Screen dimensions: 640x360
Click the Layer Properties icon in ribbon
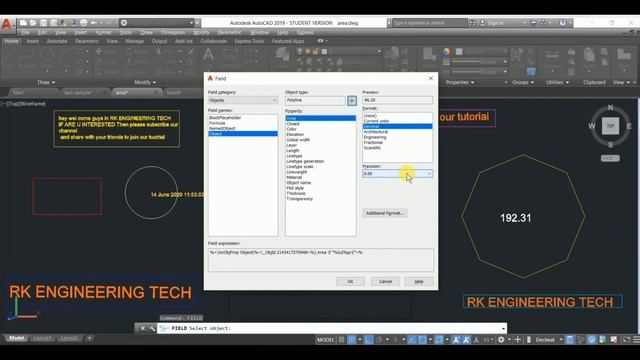pyautogui.click(x=282, y=54)
